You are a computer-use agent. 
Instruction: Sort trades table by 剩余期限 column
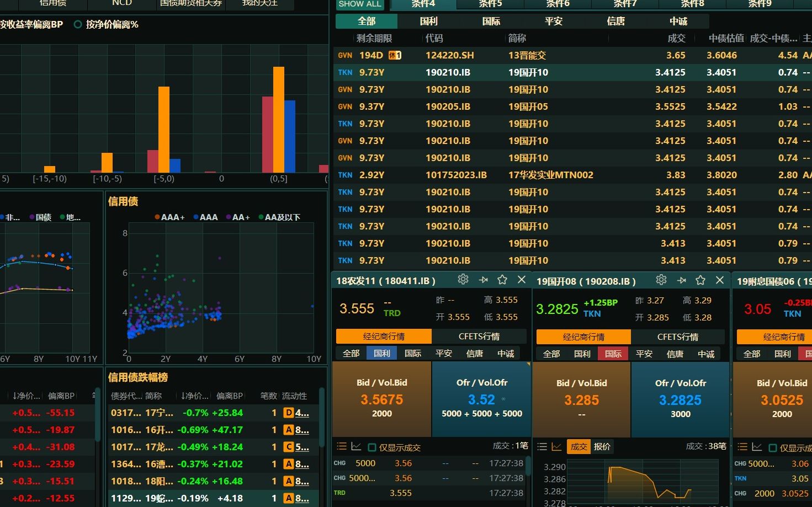click(374, 38)
